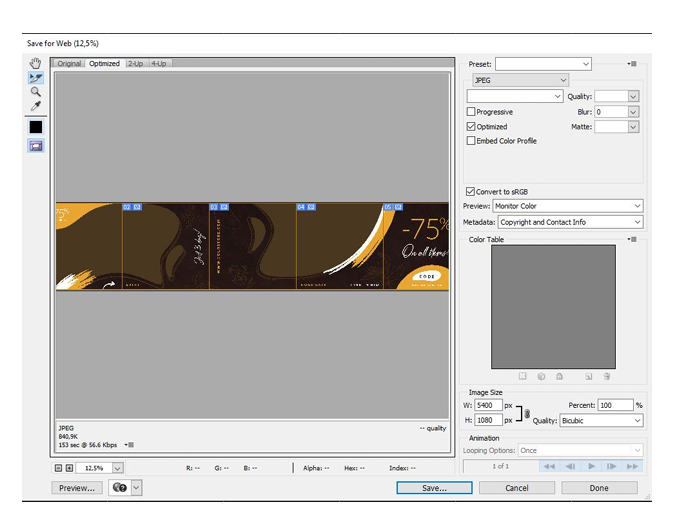This screenshot has width=680, height=523.
Task: Open the browser selection dropdown arrow
Action: [136, 488]
